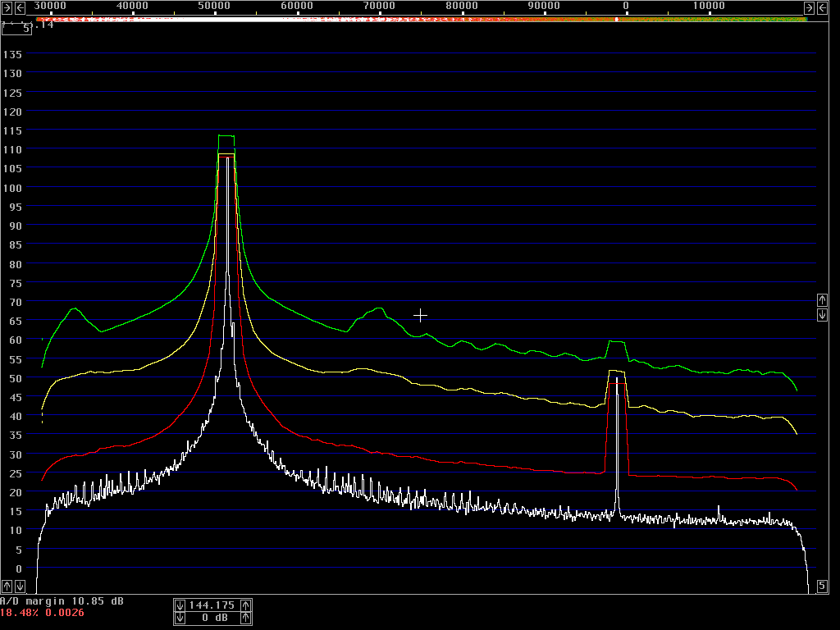Click the 90000 label on the frequency scale
Screen dimensions: 840x630
click(544, 6)
